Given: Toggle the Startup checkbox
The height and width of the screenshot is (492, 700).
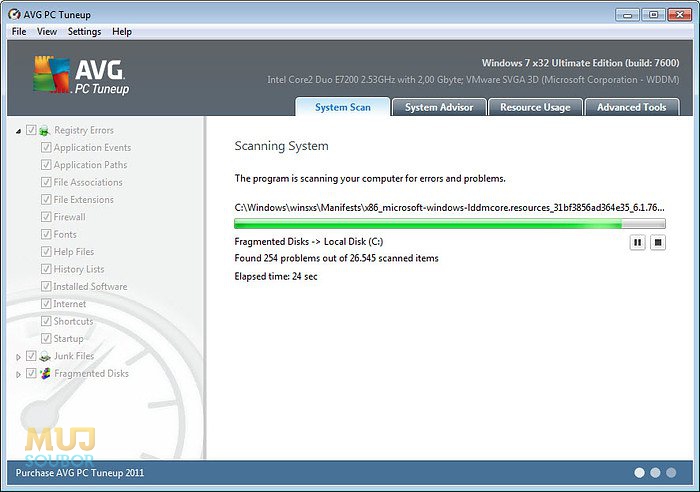Looking at the screenshot, I should pyautogui.click(x=46, y=338).
